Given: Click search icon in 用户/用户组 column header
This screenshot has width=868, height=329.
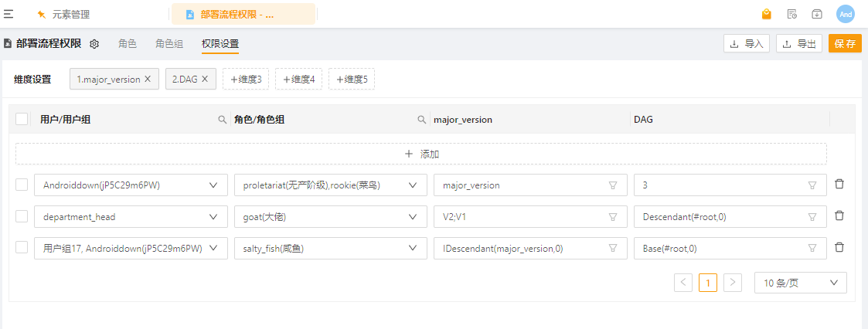Looking at the screenshot, I should point(222,120).
